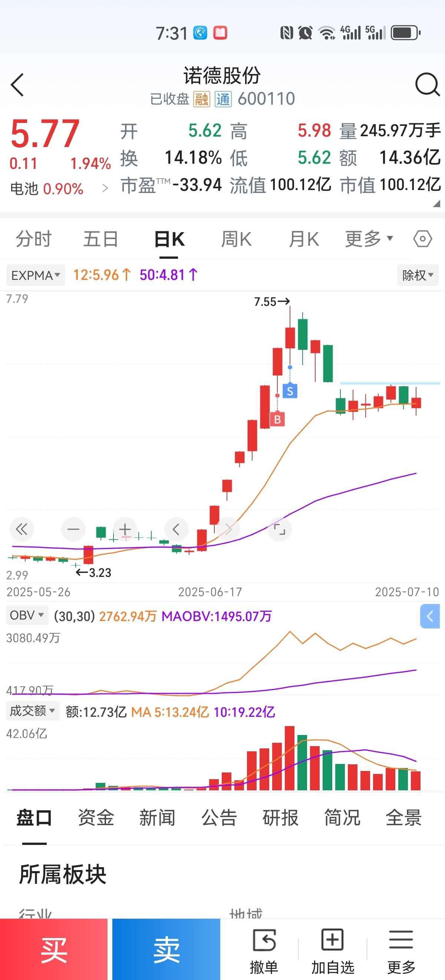Image resolution: width=445 pixels, height=980 pixels.
Task: Tap the MAOBV:1495.07万 value
Action: [217, 616]
